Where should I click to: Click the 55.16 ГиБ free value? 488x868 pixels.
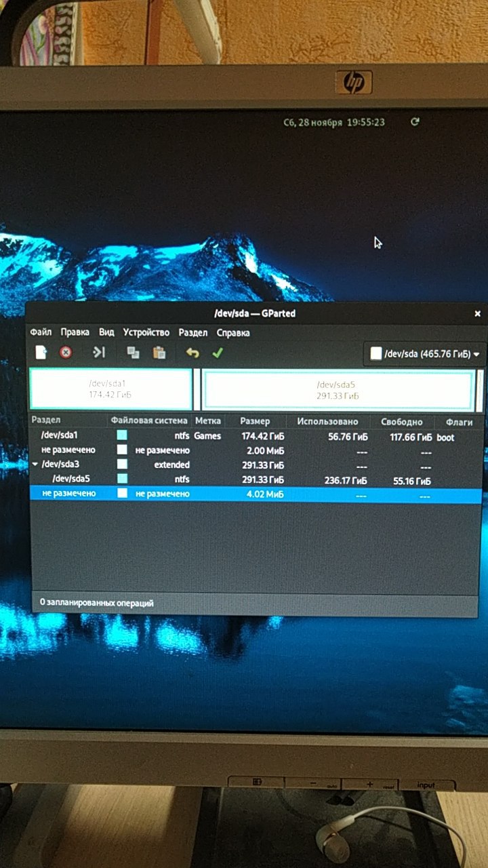click(412, 481)
